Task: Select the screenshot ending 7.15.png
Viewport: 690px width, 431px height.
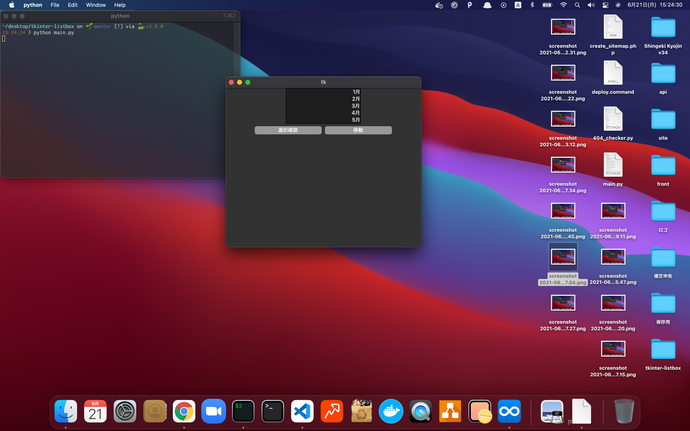Action: coord(613,349)
